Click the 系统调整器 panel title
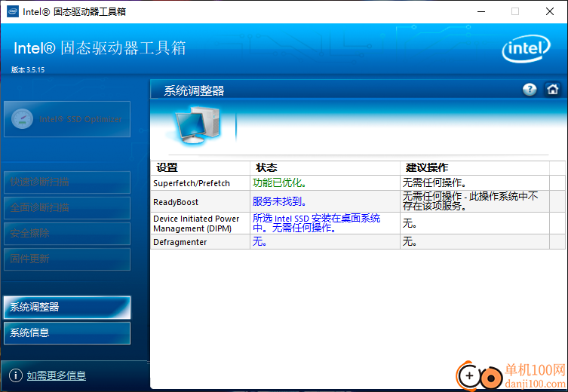The height and width of the screenshot is (392, 568). tap(194, 90)
